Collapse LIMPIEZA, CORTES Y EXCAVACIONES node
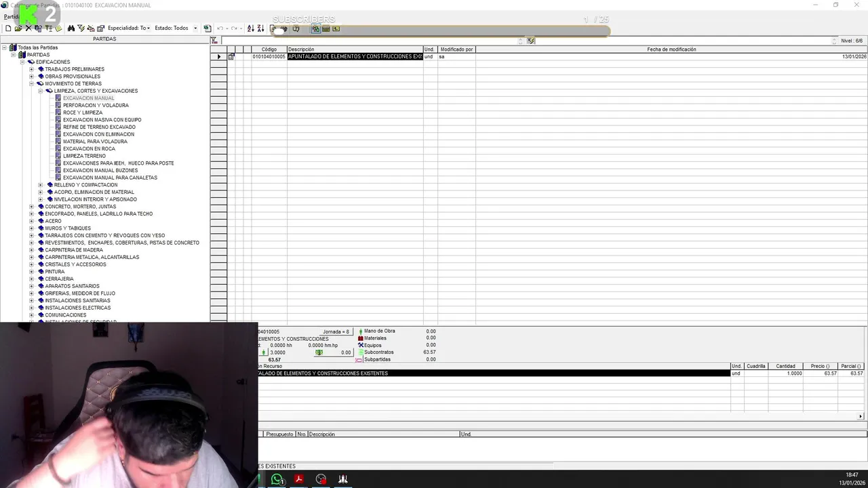The height and width of the screenshot is (488, 868). point(40,91)
